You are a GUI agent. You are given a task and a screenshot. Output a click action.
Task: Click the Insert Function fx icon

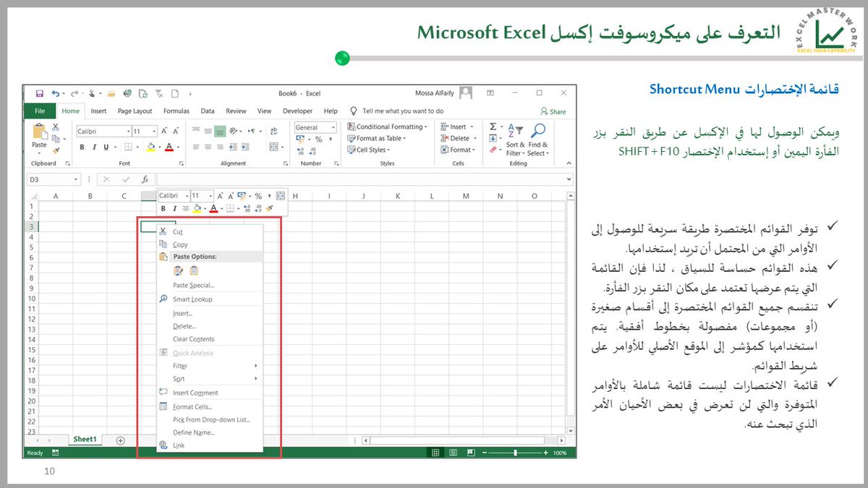145,179
